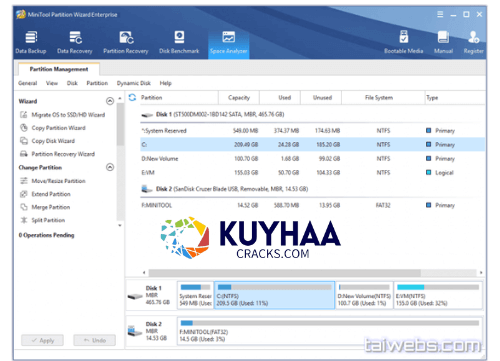Select the E:VM partition row
This screenshot has height=361, width=500.
pyautogui.click(x=312, y=172)
